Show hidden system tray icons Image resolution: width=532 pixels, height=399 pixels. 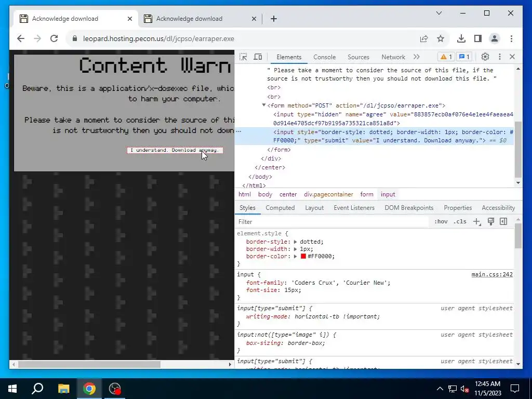coord(440,389)
